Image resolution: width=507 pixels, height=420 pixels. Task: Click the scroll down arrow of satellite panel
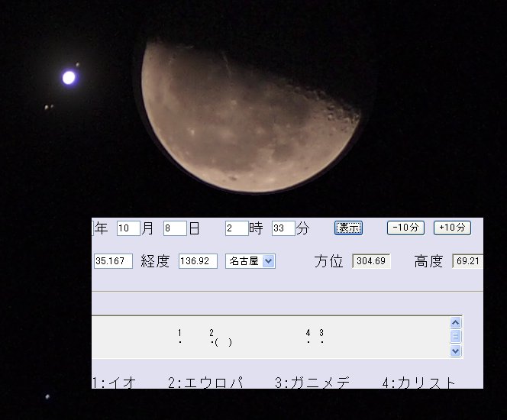click(x=456, y=351)
